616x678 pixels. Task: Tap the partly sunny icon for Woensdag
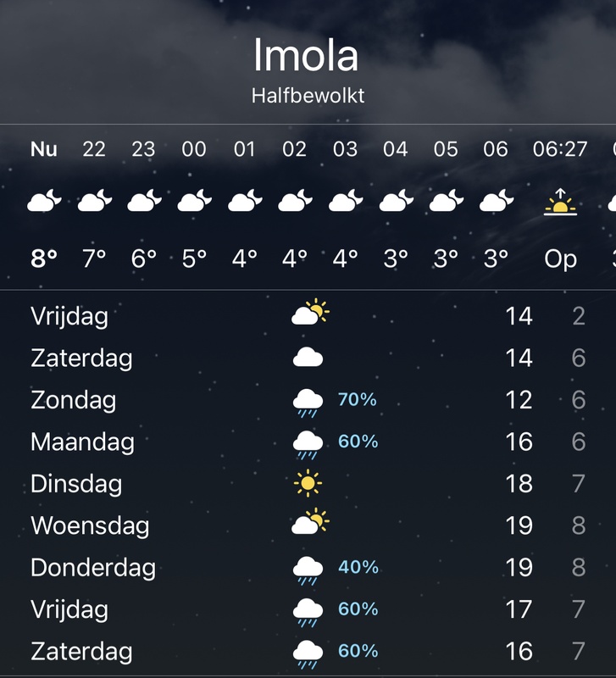pyautogui.click(x=310, y=521)
